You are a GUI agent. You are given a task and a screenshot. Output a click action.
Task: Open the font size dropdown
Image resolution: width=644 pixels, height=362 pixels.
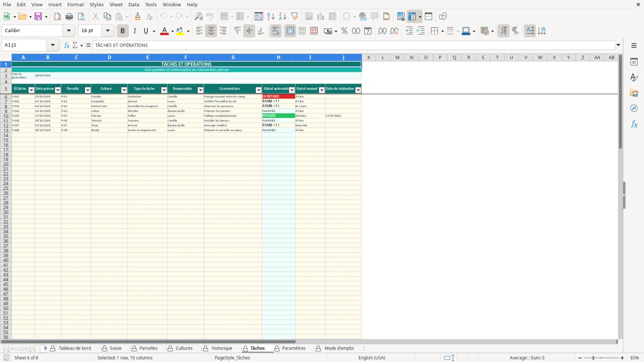pos(107,31)
